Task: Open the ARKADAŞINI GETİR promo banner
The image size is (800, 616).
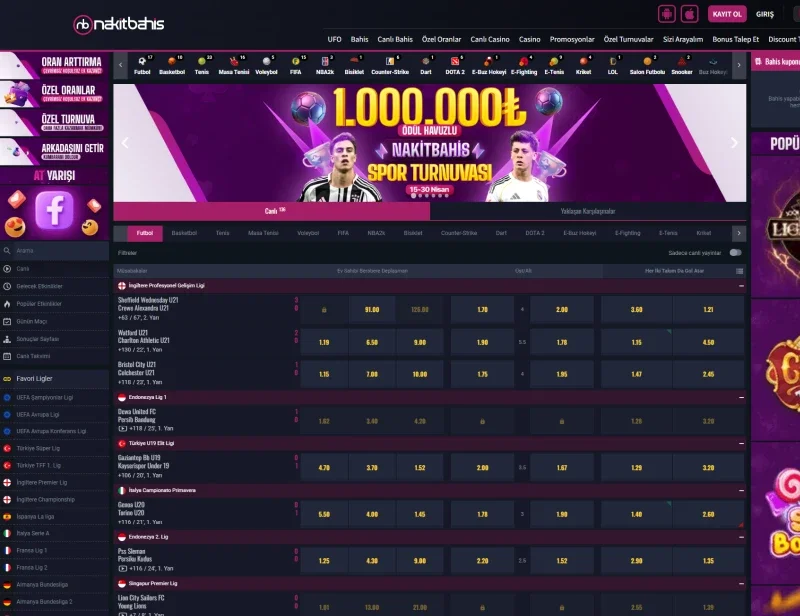Action: tap(54, 152)
